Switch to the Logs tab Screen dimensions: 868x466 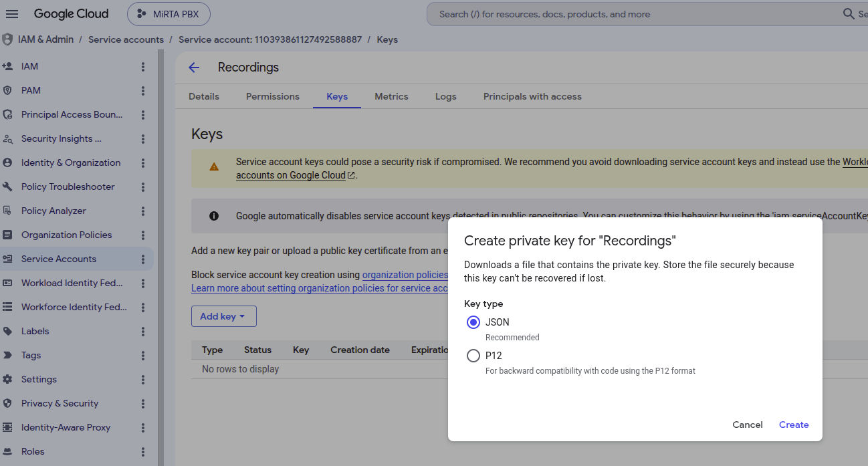pos(445,96)
